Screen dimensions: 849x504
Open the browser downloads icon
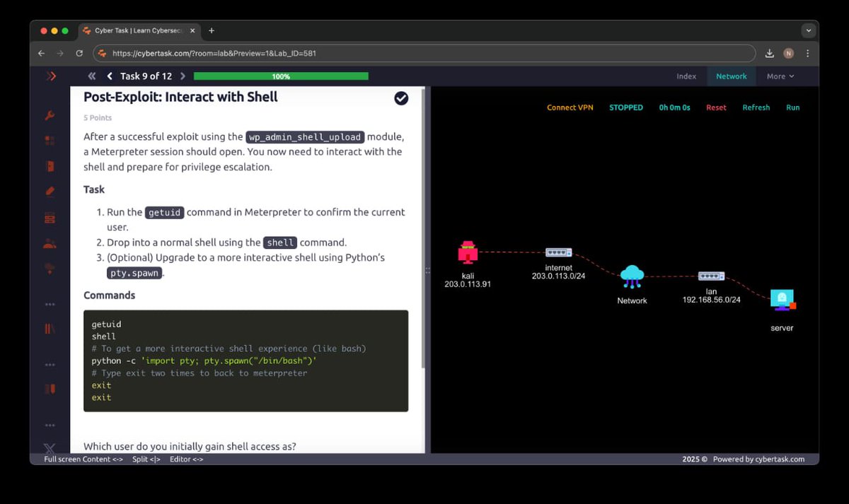coord(770,53)
